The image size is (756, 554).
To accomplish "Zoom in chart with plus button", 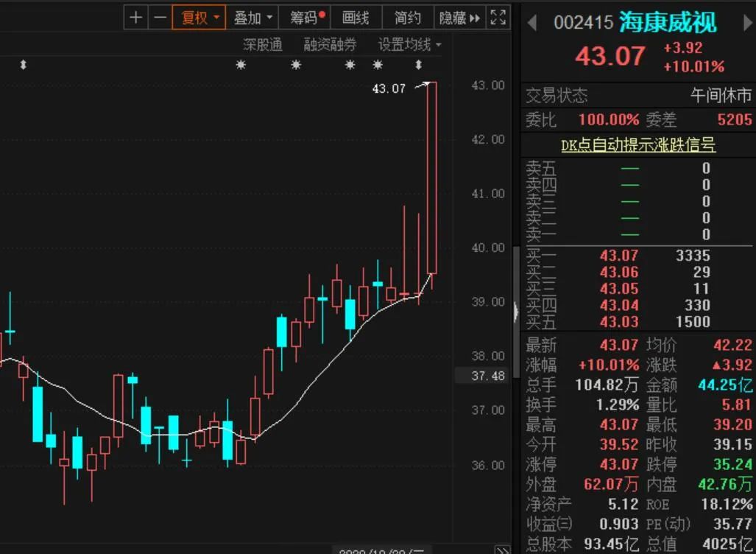I will coord(136,18).
